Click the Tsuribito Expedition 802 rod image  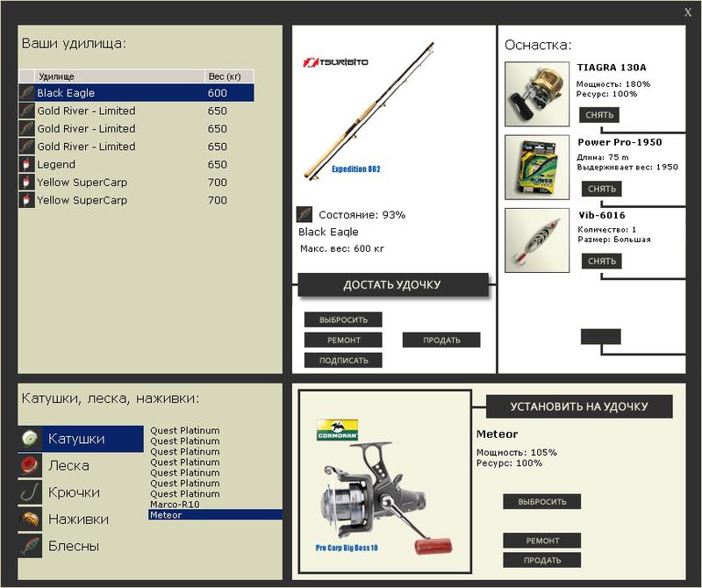pos(369,111)
